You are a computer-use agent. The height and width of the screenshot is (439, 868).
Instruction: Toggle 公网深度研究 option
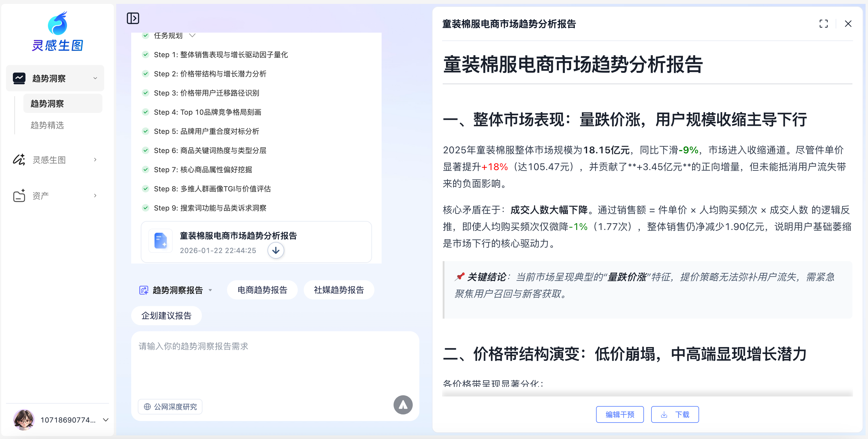click(x=170, y=407)
